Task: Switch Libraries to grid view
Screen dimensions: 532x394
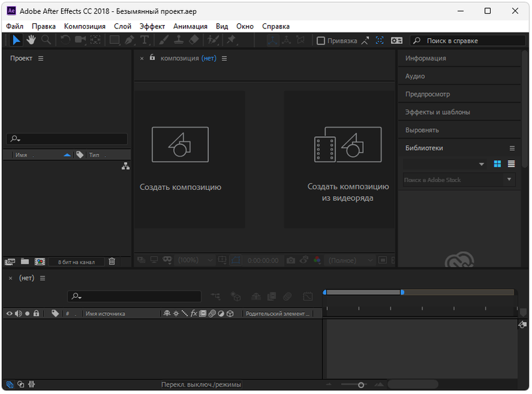Action: [x=497, y=164]
